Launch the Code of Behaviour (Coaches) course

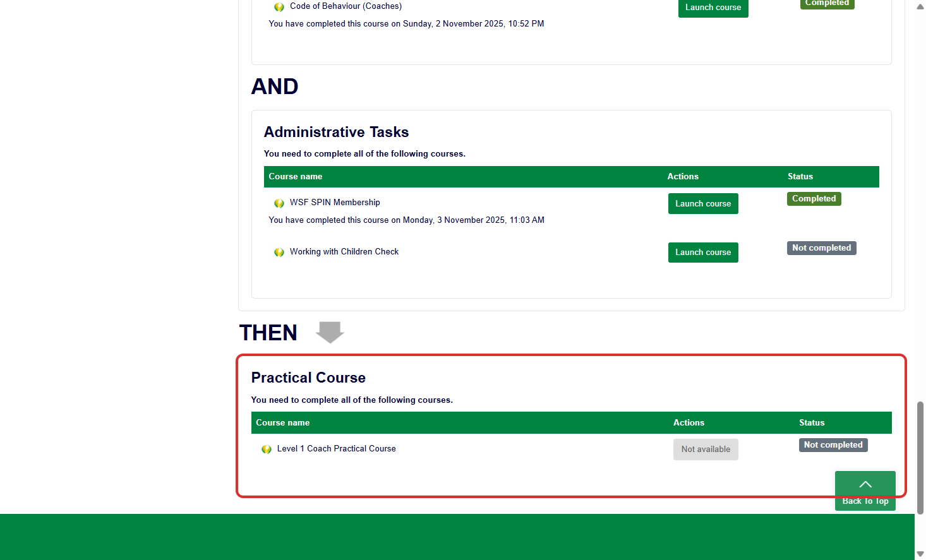pyautogui.click(x=713, y=8)
